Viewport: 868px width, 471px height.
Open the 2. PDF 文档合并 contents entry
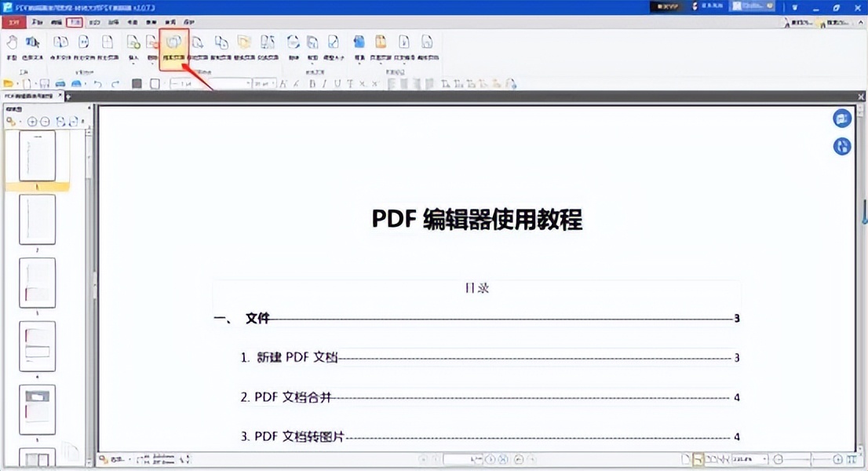pyautogui.click(x=490, y=397)
